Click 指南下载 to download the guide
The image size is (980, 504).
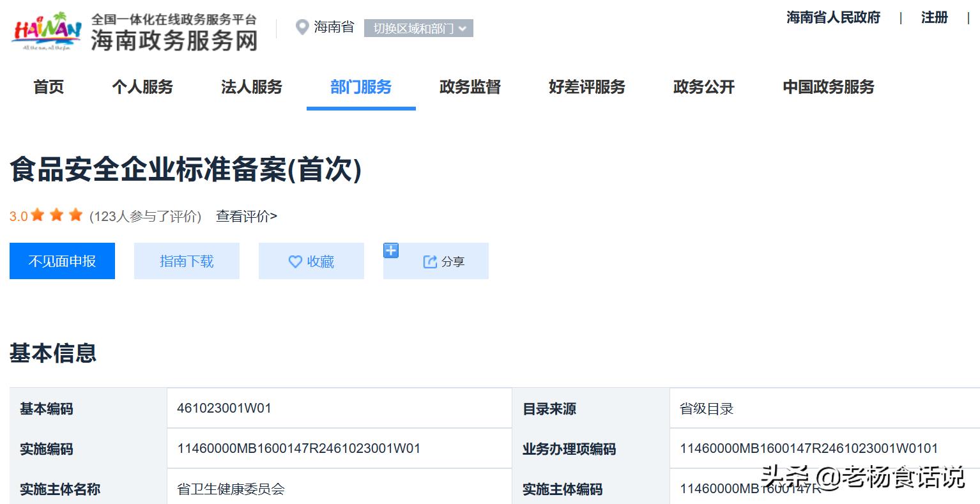pyautogui.click(x=187, y=261)
